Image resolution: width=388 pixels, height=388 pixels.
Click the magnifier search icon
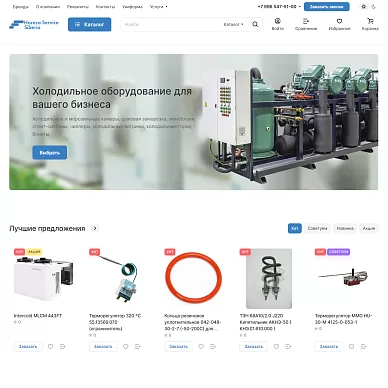click(x=255, y=24)
